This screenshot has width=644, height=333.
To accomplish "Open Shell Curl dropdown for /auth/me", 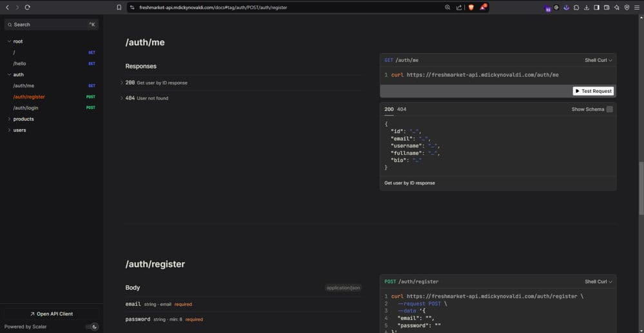I will click(598, 61).
